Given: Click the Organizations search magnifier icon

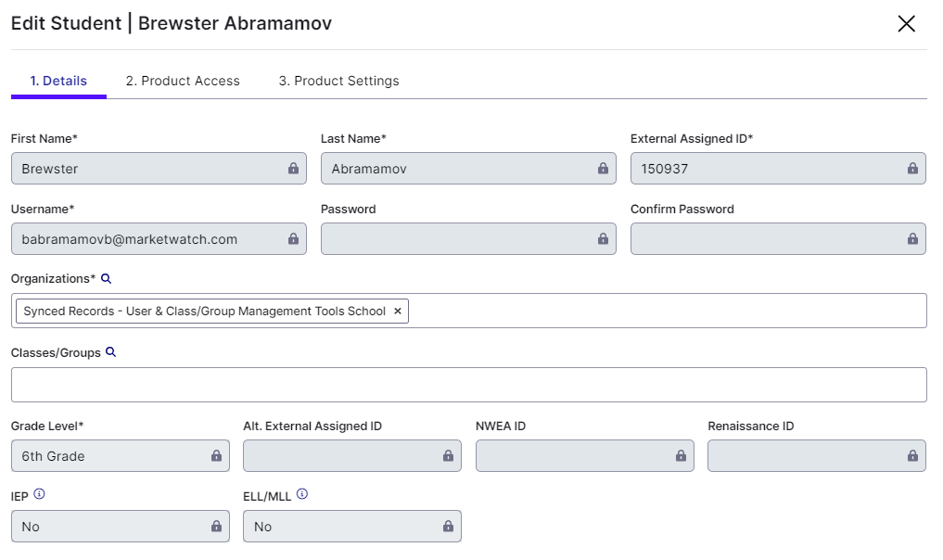Looking at the screenshot, I should click(x=106, y=278).
